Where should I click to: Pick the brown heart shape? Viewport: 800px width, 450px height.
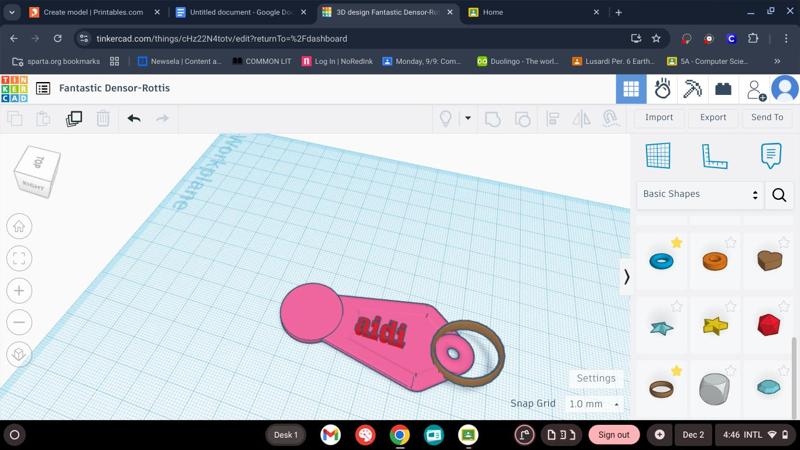(x=769, y=260)
